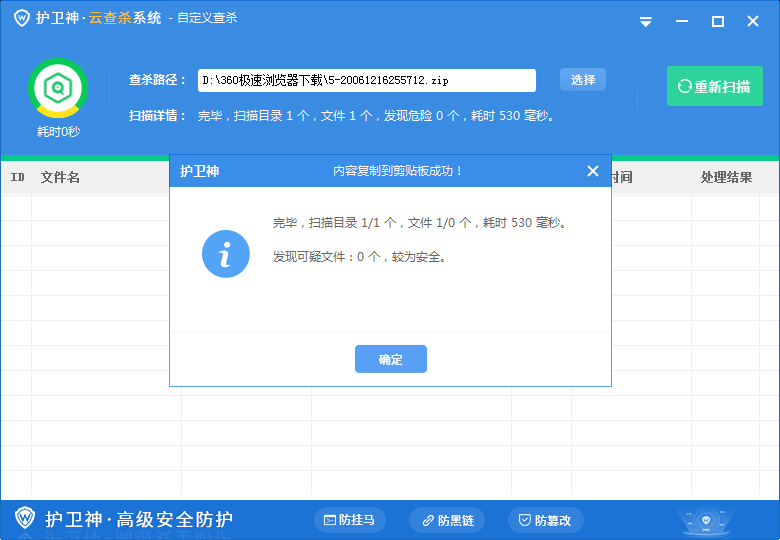This screenshot has width=780, height=540.
Task: Open the 防篡改 feature button
Action: click(546, 520)
